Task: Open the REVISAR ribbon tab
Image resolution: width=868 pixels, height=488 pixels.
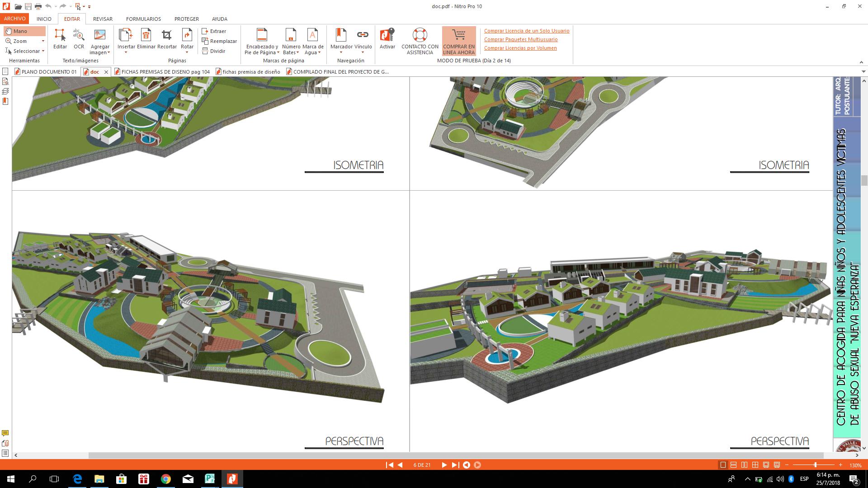Action: pyautogui.click(x=103, y=19)
